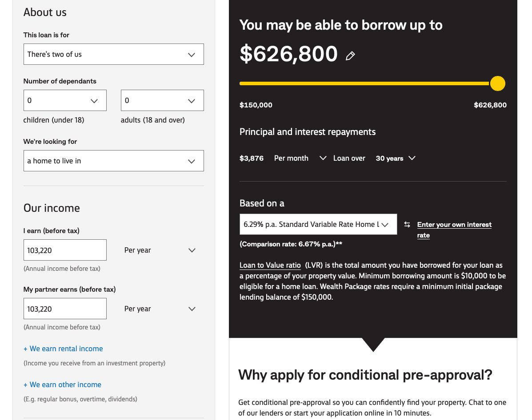Expand the adults dependants dropdown

click(x=162, y=100)
